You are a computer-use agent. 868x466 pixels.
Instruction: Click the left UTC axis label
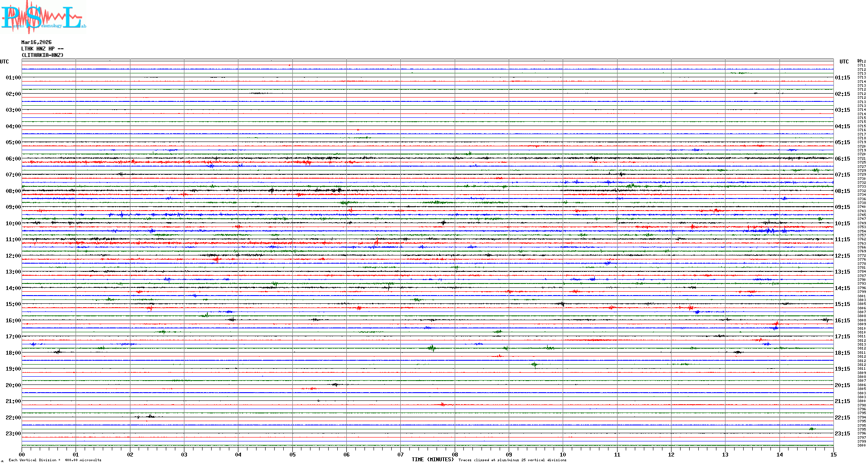pos(4,62)
